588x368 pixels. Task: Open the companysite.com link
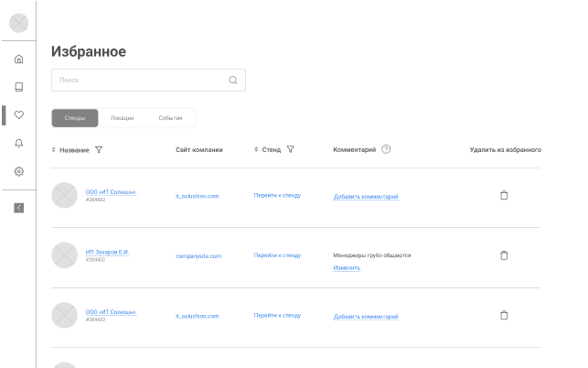(x=198, y=256)
